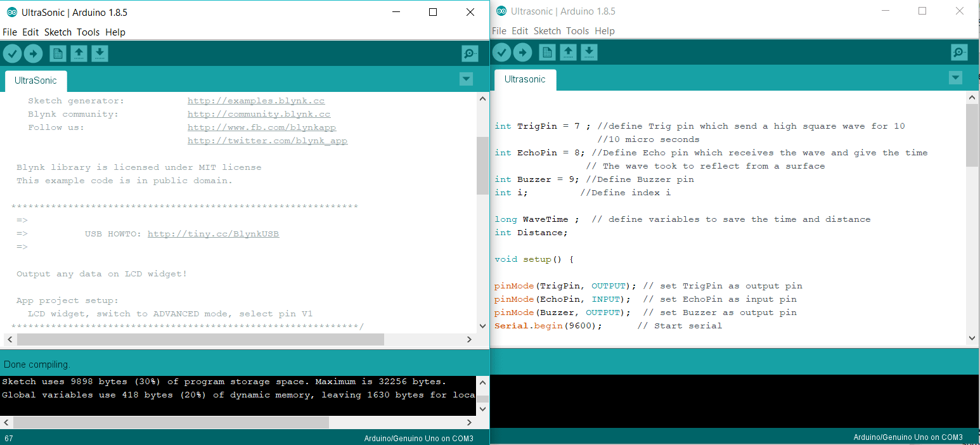The width and height of the screenshot is (980, 445).
Task: Click left editor scroll-up arrow
Action: (x=482, y=99)
